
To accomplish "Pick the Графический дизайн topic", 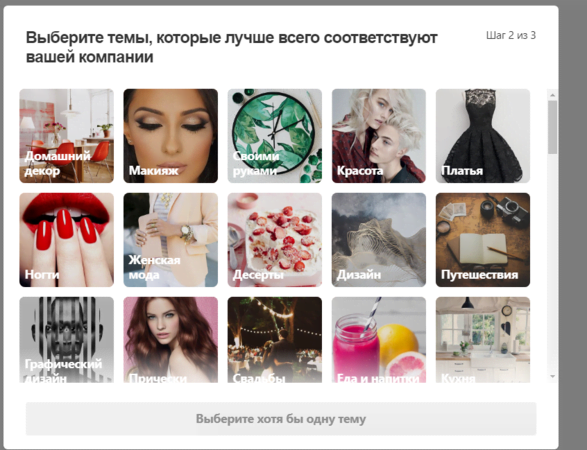I will coord(67,340).
